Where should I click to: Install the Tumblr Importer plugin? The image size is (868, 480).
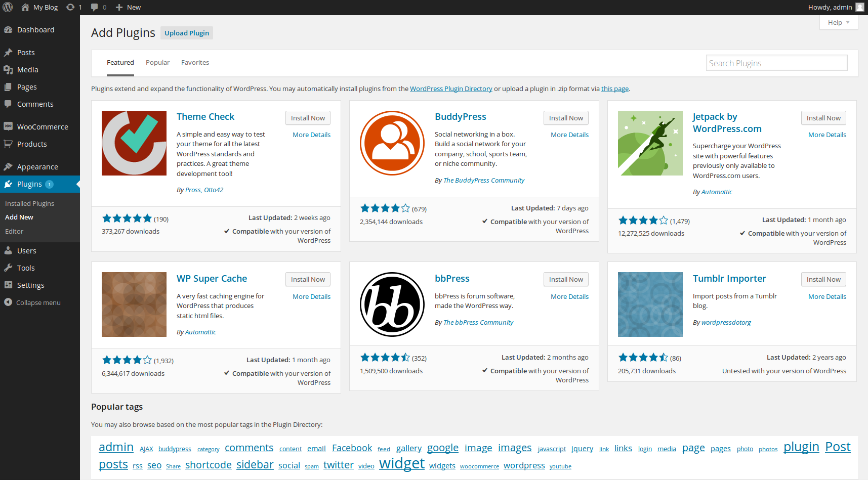(x=823, y=279)
